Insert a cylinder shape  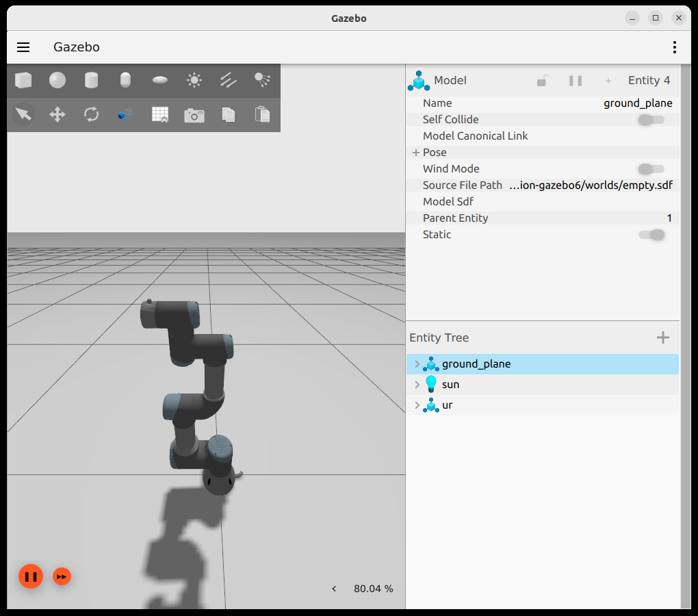[x=91, y=81]
